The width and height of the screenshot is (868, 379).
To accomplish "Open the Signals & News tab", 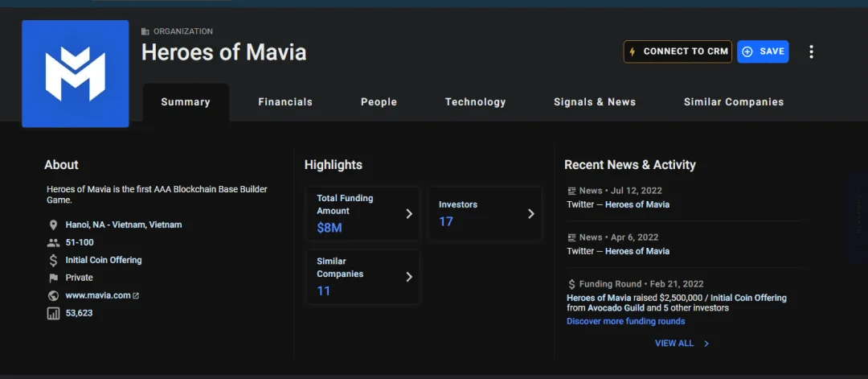I will [x=595, y=102].
